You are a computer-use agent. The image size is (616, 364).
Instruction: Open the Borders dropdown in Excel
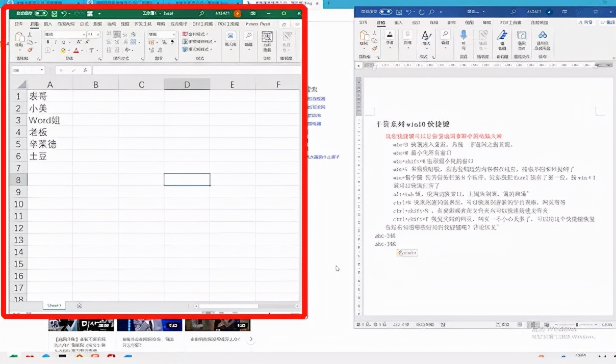pyautogui.click(x=47, y=49)
